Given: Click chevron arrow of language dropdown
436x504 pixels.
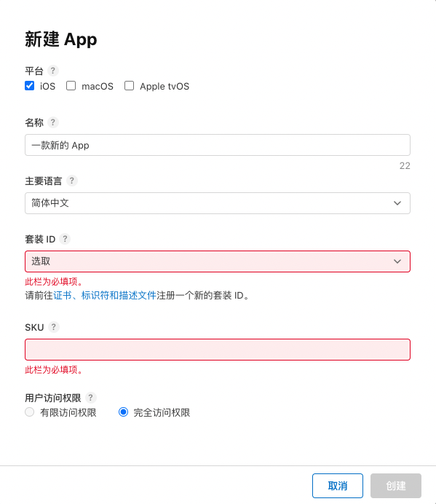Looking at the screenshot, I should (x=397, y=203).
